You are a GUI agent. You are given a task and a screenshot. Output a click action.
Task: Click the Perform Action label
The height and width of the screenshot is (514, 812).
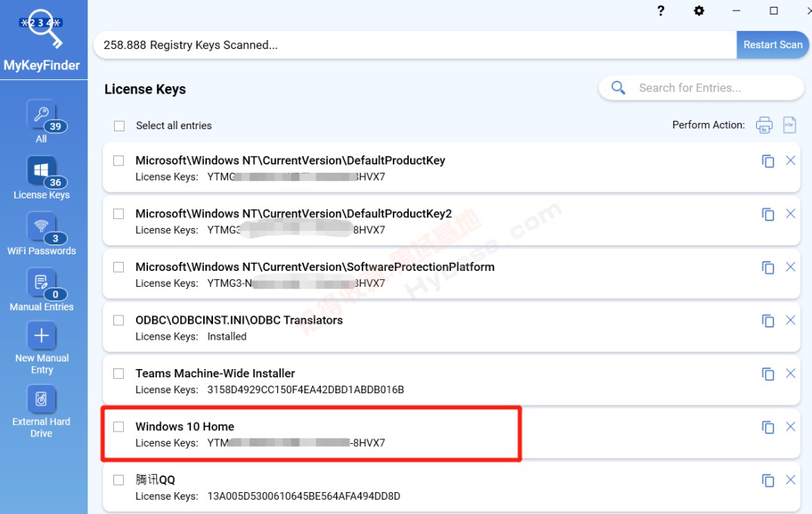tap(709, 125)
